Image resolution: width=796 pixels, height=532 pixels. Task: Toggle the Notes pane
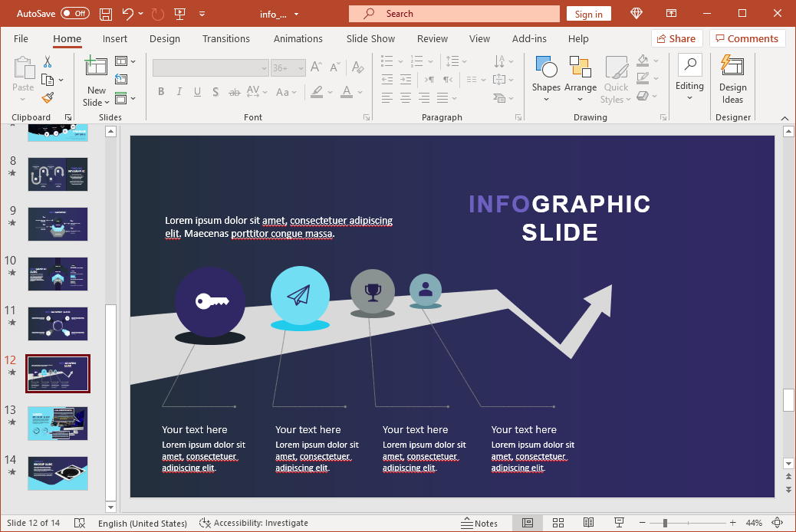[x=479, y=523]
